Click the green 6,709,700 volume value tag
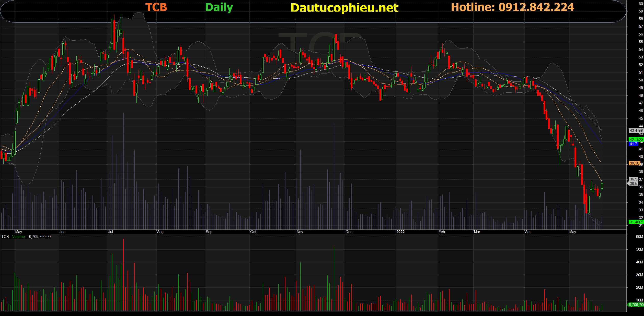 point(636,305)
